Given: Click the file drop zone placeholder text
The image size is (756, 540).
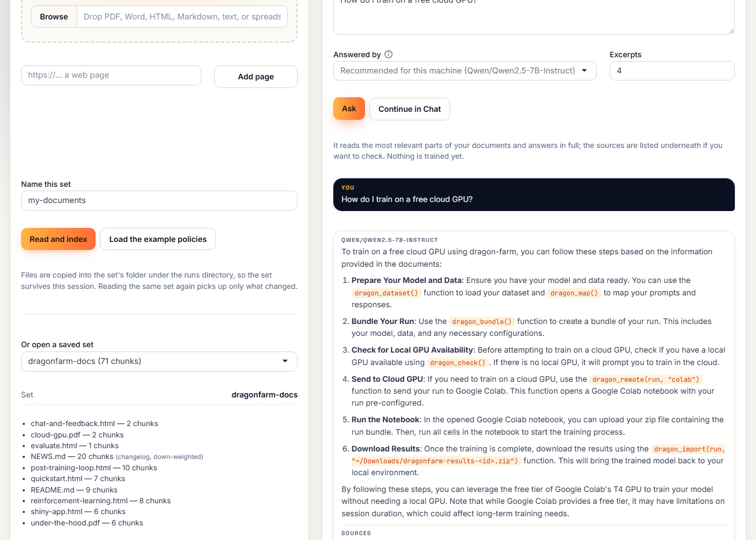Looking at the screenshot, I should point(183,17).
